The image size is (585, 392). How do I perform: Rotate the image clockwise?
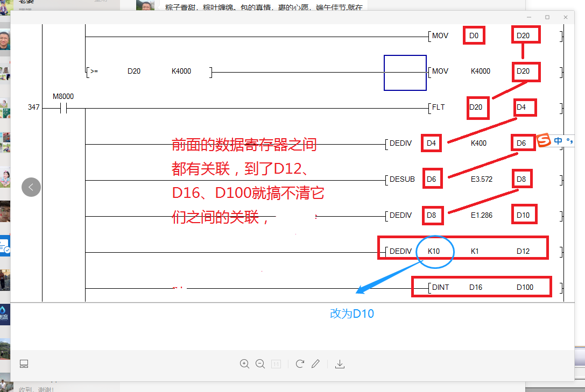300,364
